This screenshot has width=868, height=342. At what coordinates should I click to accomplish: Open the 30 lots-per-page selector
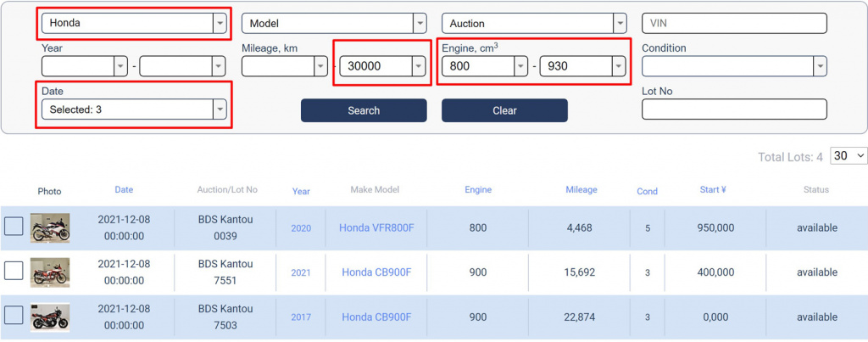(849, 156)
